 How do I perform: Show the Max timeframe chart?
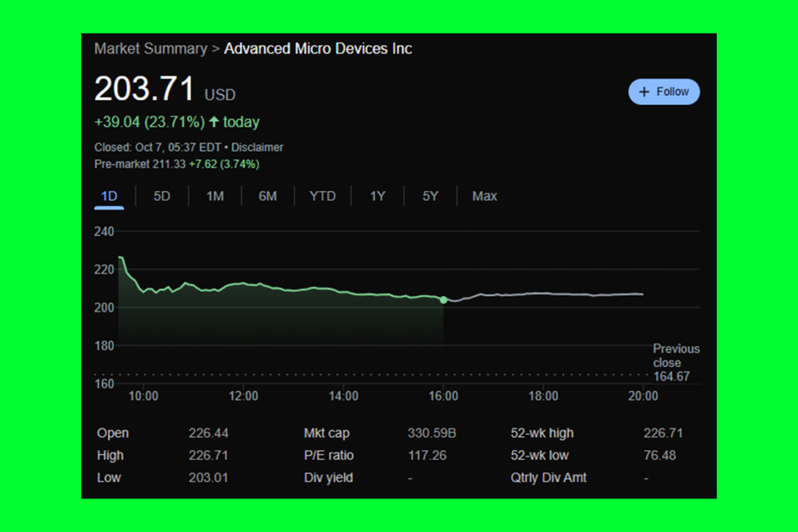[x=484, y=196]
